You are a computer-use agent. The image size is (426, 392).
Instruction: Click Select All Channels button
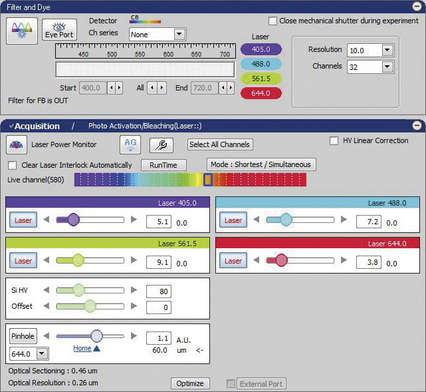click(x=220, y=145)
